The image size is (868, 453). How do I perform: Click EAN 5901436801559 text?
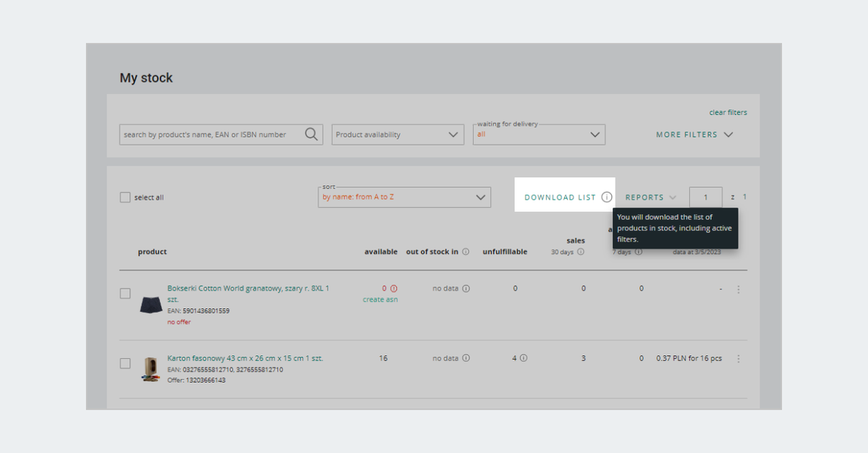(198, 311)
